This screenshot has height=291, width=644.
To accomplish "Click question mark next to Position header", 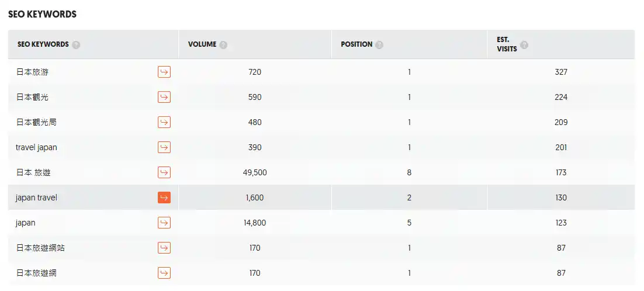I will [380, 45].
